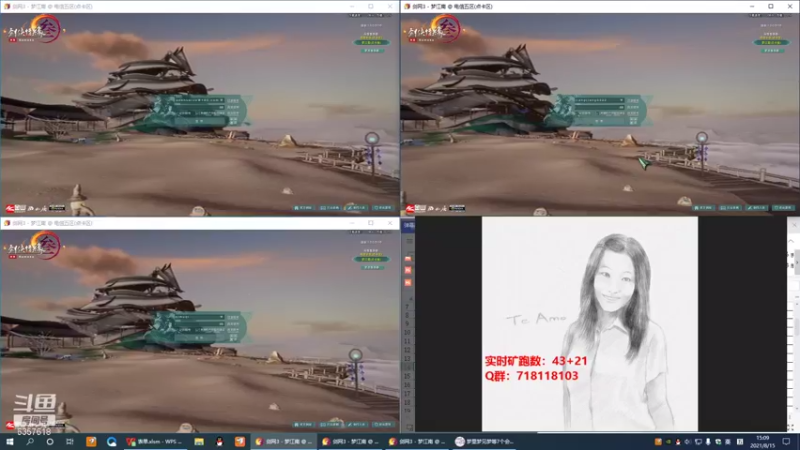Expand account dropdown in bottom-left game window
This screenshot has width=800, height=450.
(x=221, y=317)
